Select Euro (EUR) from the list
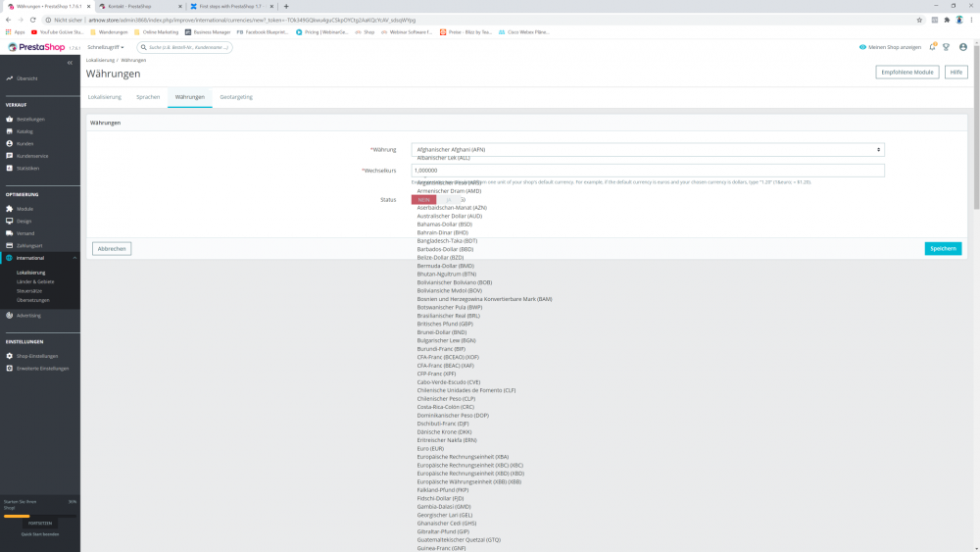 click(x=430, y=448)
